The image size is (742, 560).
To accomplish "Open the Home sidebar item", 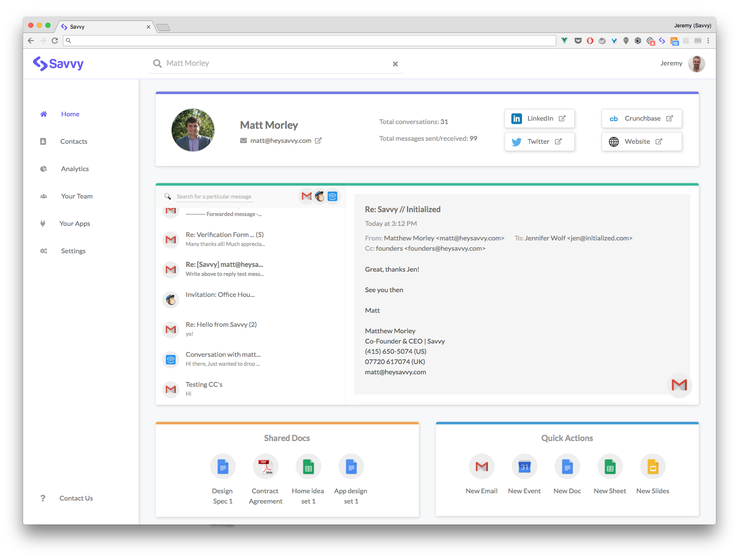I will tap(70, 114).
